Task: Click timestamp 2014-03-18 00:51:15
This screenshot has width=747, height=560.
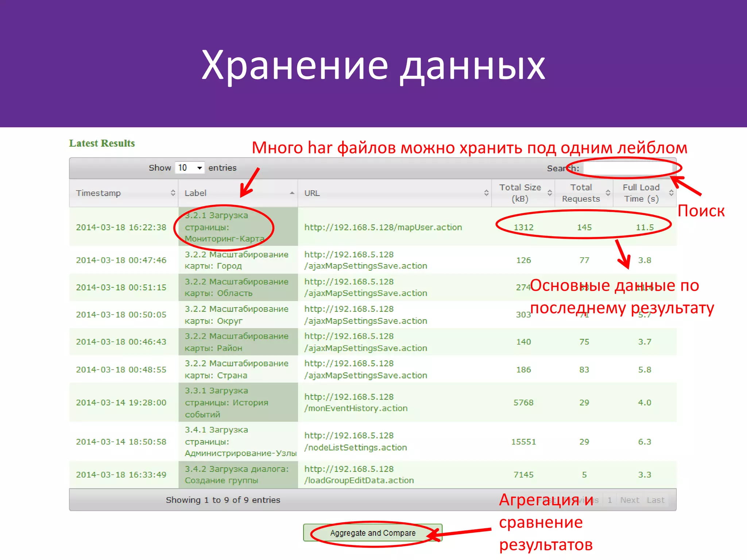Action: click(121, 287)
